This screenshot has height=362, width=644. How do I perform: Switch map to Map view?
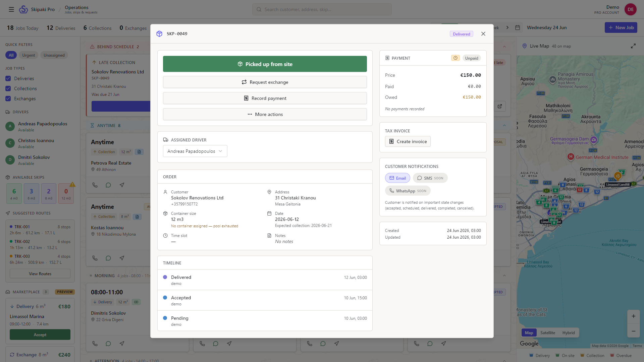pyautogui.click(x=529, y=333)
